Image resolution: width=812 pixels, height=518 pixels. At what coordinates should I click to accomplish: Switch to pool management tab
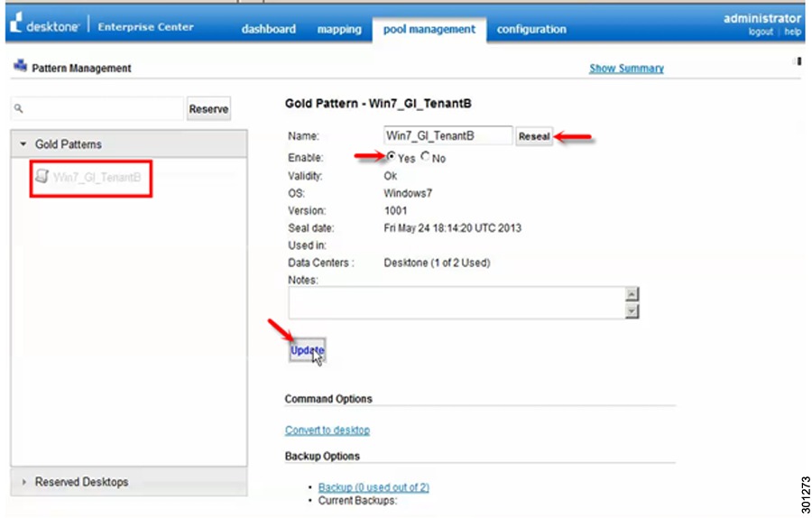429,30
